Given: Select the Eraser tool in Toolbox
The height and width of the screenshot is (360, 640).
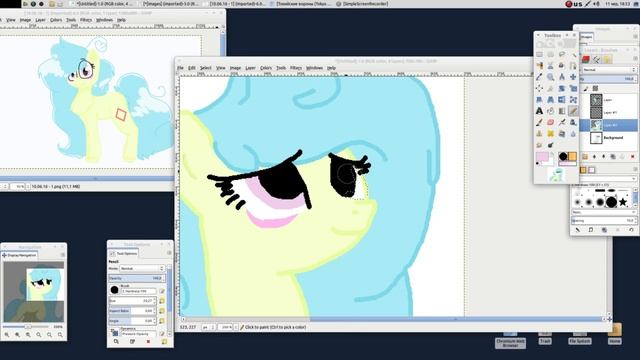Looking at the screenshot, I should (551, 122).
